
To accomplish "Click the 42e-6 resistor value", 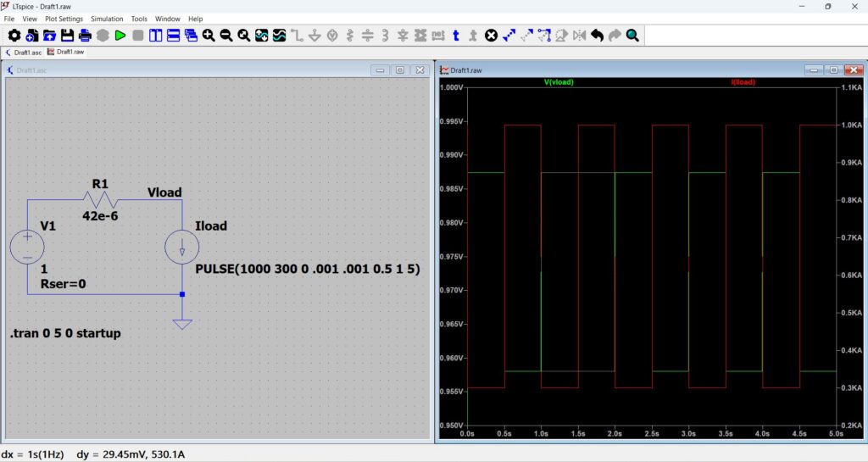I will click(100, 216).
